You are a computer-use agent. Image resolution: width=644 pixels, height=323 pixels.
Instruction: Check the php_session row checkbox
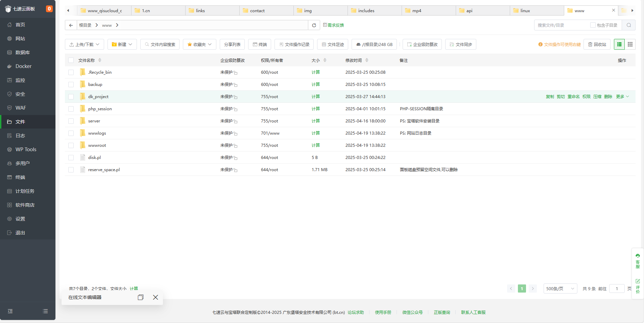click(71, 109)
